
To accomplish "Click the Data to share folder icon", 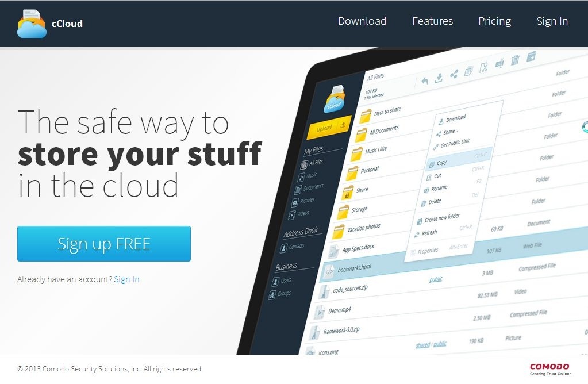I will (x=365, y=116).
